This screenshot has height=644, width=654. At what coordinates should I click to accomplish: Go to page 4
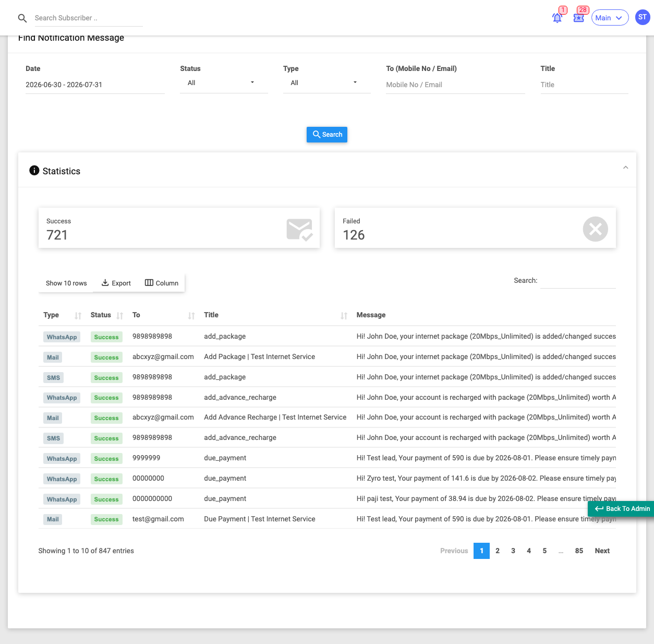tap(529, 551)
